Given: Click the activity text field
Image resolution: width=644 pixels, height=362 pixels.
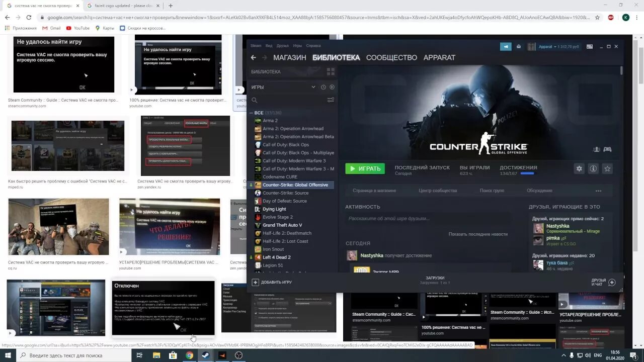Looking at the screenshot, I should coord(428,219).
